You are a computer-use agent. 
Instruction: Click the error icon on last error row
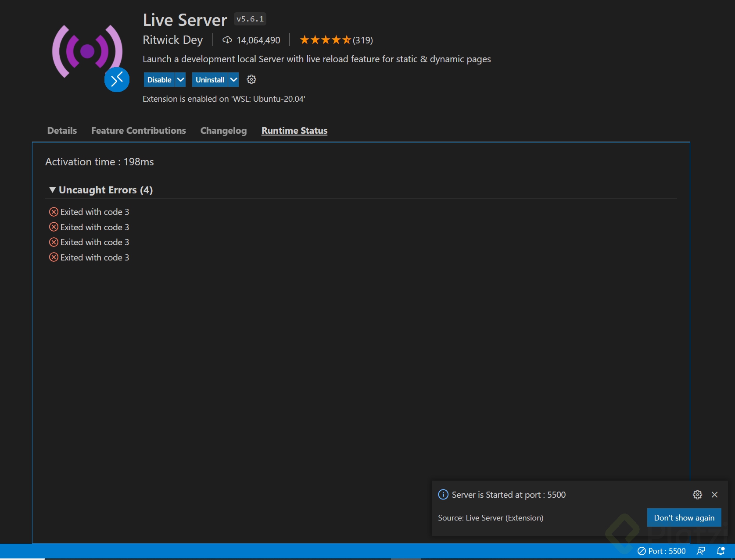click(x=54, y=257)
